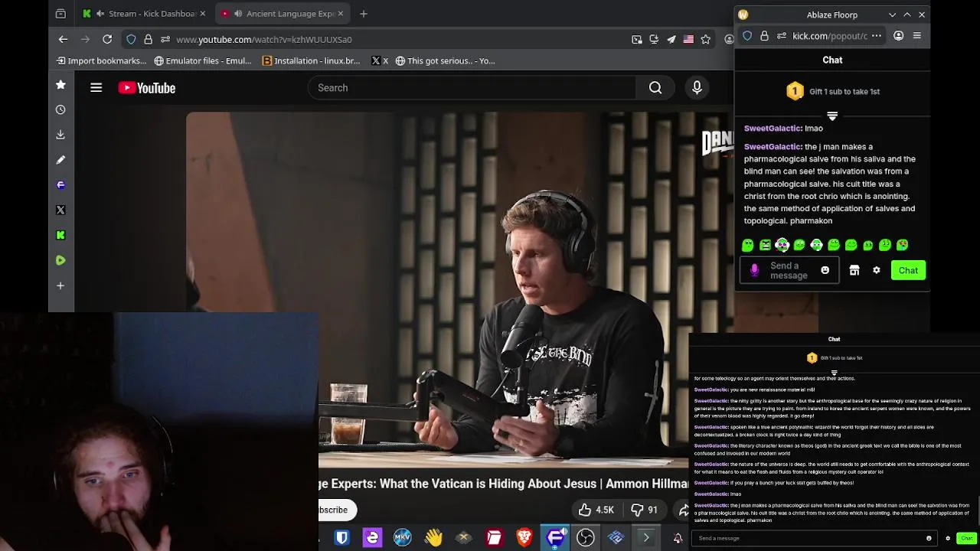Open the X bookmark
This screenshot has width=980, height=551.
tap(380, 60)
